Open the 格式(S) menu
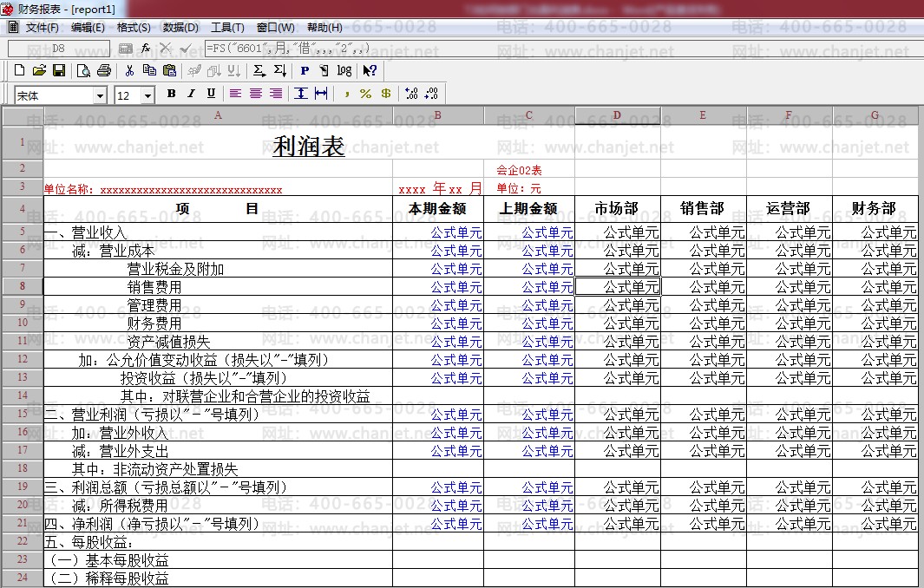This screenshot has height=588, width=924. (x=134, y=28)
